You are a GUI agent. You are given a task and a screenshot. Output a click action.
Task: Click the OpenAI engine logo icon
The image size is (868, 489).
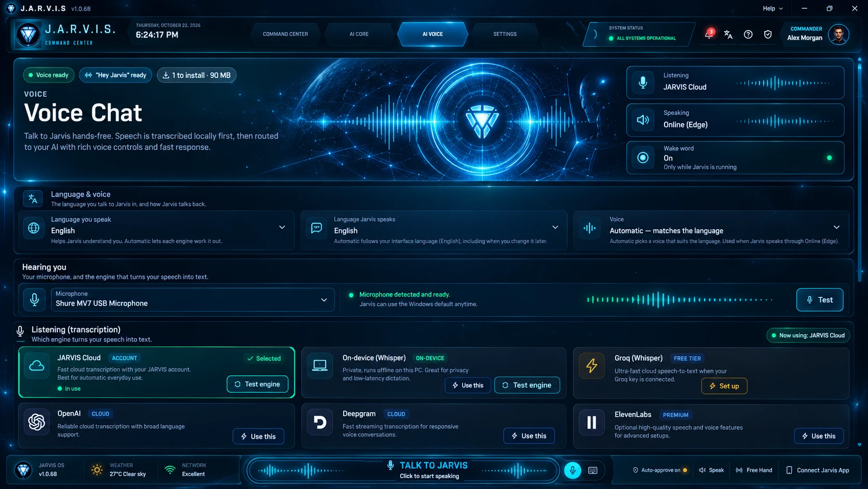click(x=36, y=422)
